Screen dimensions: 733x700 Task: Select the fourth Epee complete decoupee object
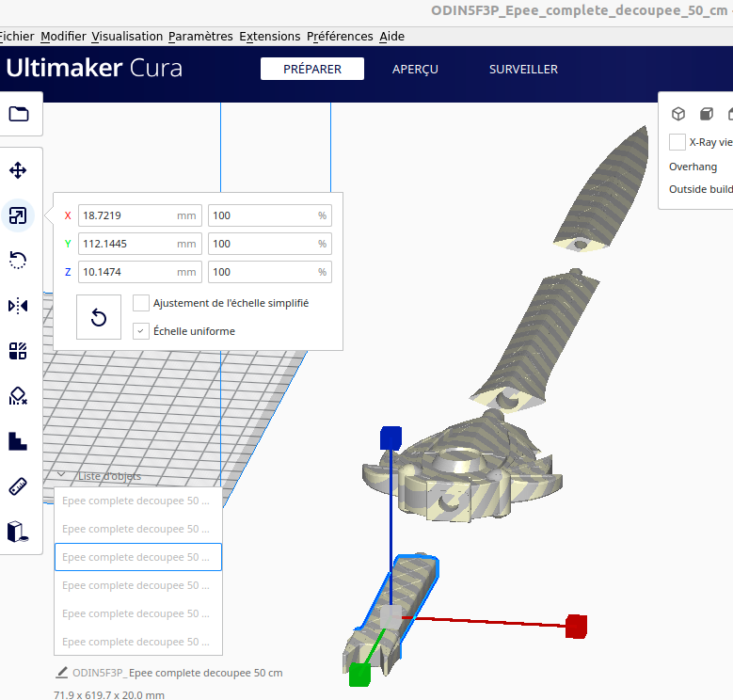[138, 585]
